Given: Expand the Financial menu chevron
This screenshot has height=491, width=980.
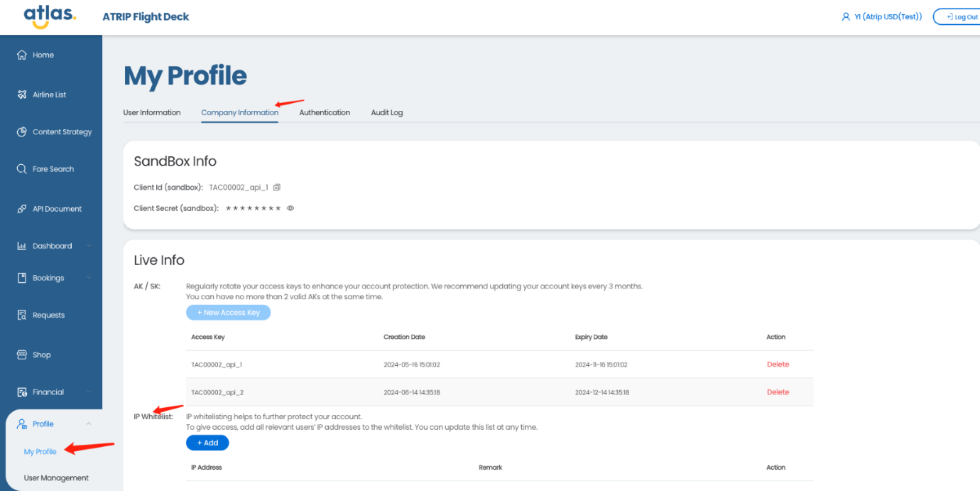Looking at the screenshot, I should click(x=89, y=392).
